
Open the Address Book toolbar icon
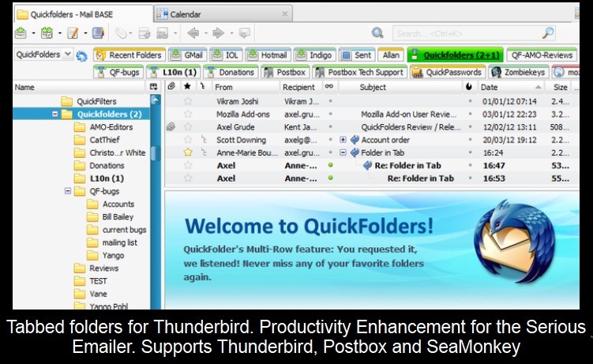(98, 33)
